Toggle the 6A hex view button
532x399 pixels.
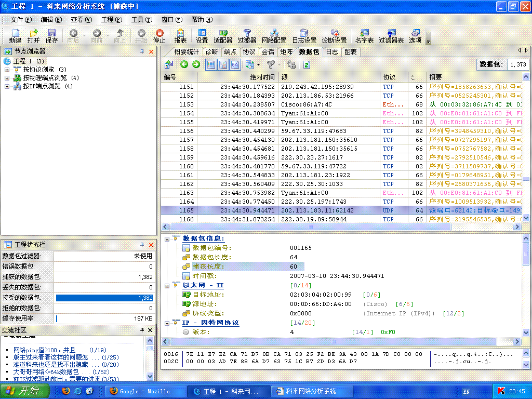[235, 64]
